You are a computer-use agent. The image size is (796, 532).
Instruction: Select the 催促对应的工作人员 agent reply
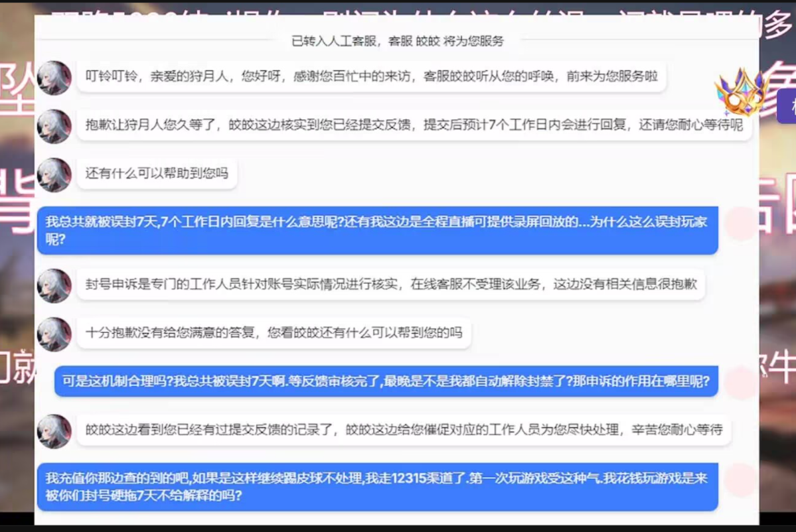point(404,430)
